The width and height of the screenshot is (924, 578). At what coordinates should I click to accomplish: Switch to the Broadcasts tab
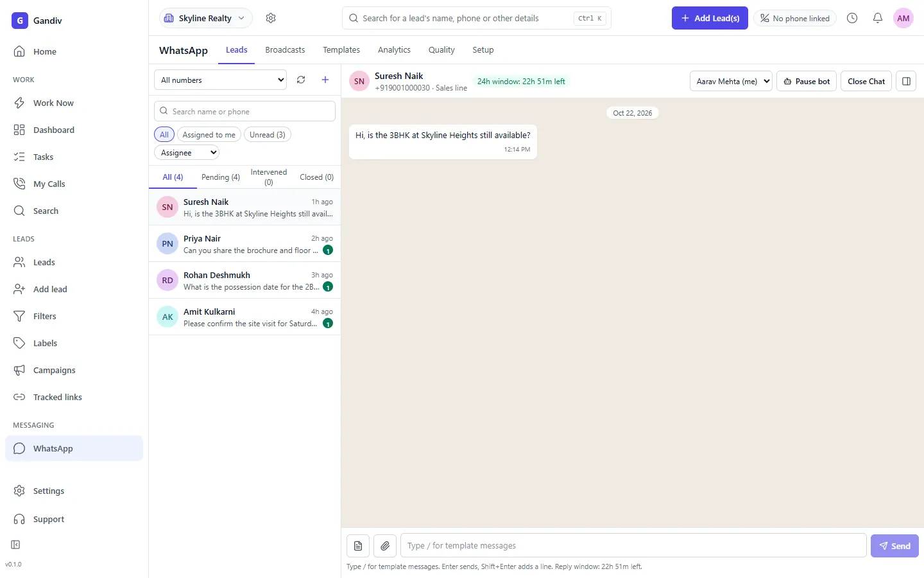[285, 49]
